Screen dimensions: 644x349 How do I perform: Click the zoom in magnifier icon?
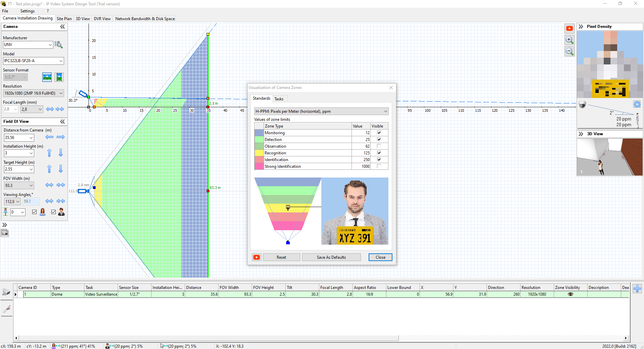click(569, 40)
